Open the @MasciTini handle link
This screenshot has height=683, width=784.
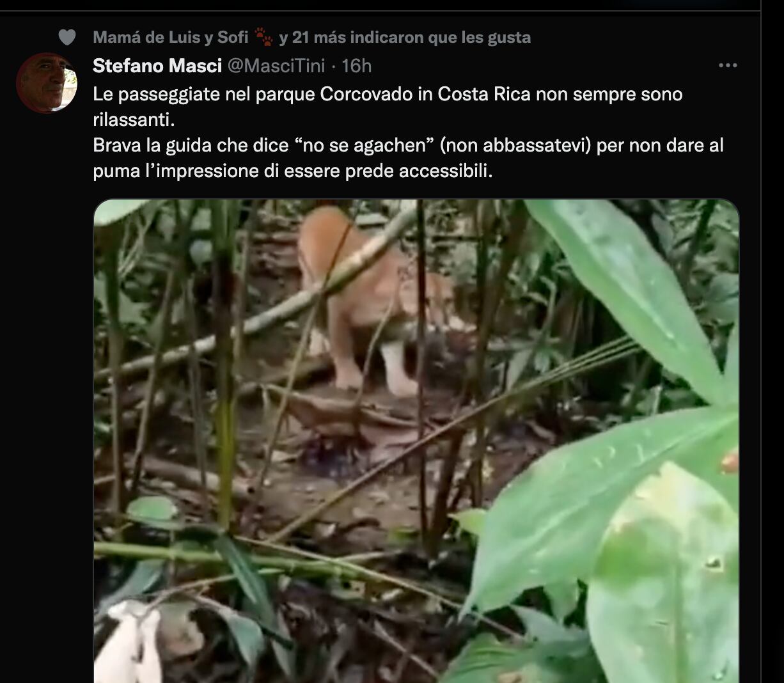(276, 65)
